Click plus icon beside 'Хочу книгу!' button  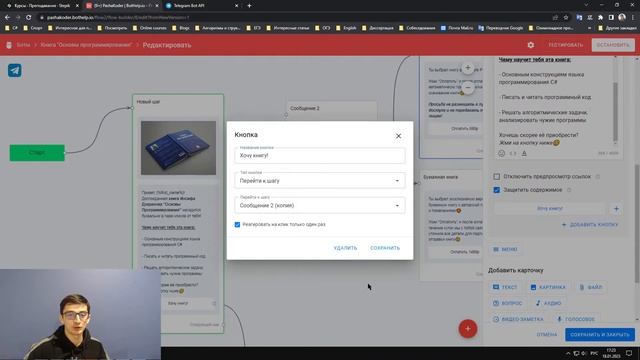pyautogui.click(x=616, y=209)
